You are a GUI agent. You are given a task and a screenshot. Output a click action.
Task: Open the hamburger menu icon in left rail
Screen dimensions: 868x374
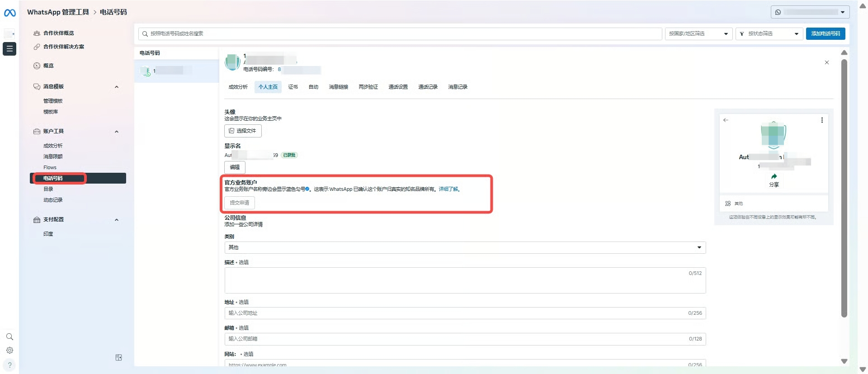click(9, 49)
